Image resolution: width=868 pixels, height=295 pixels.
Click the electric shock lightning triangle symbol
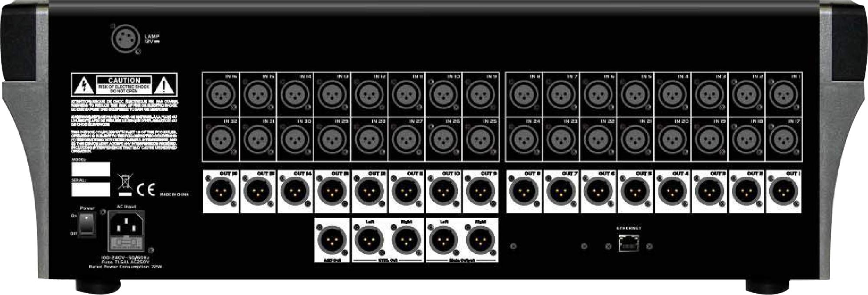pos(83,86)
